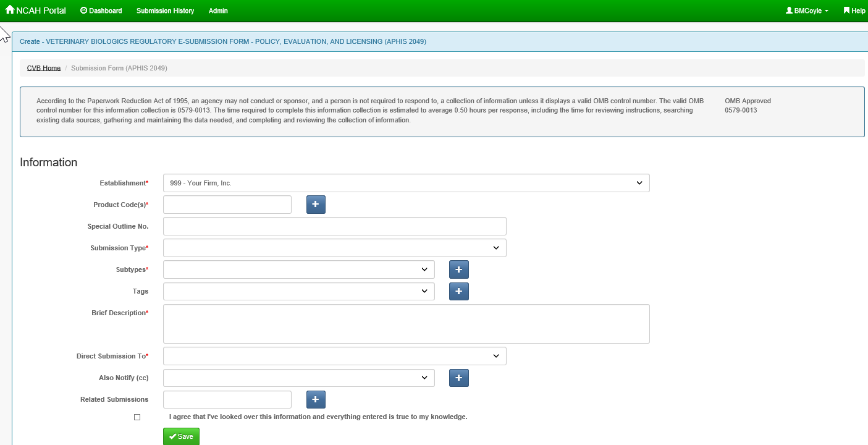Click plus button beside Subtypes dropdown
Screen dimensions: 868x445
click(458, 269)
